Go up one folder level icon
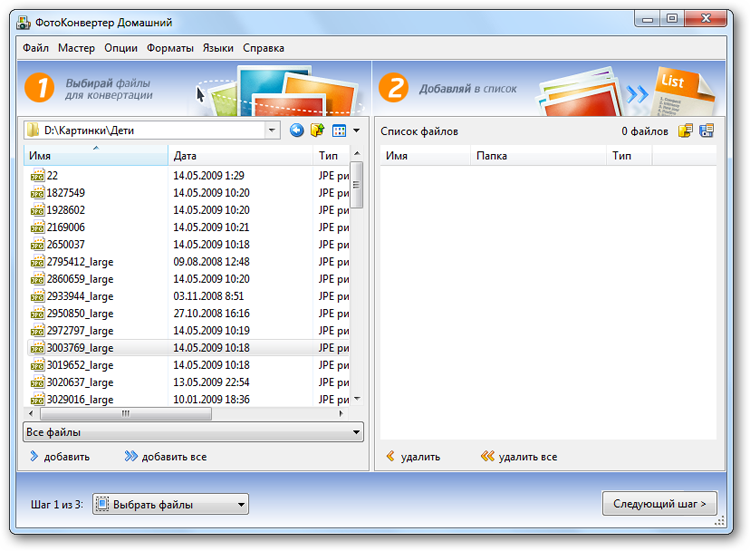The height and width of the screenshot is (551, 750). (x=317, y=130)
